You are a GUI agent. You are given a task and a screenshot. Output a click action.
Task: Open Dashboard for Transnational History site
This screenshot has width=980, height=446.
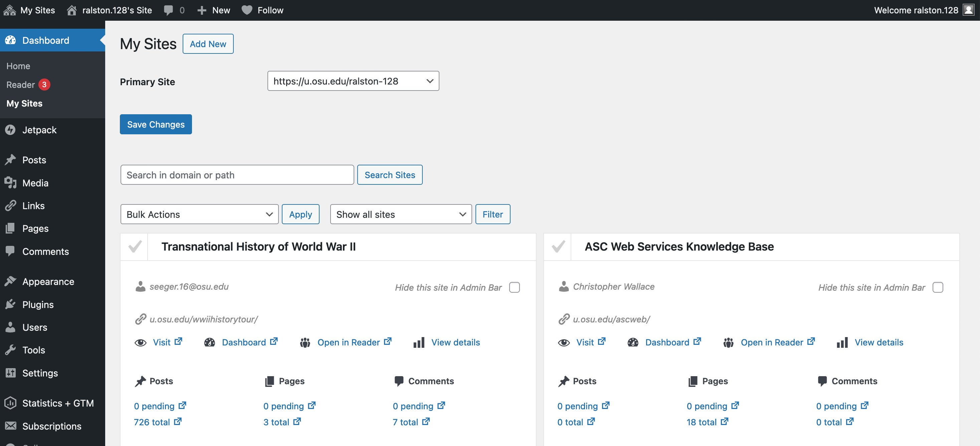click(244, 342)
